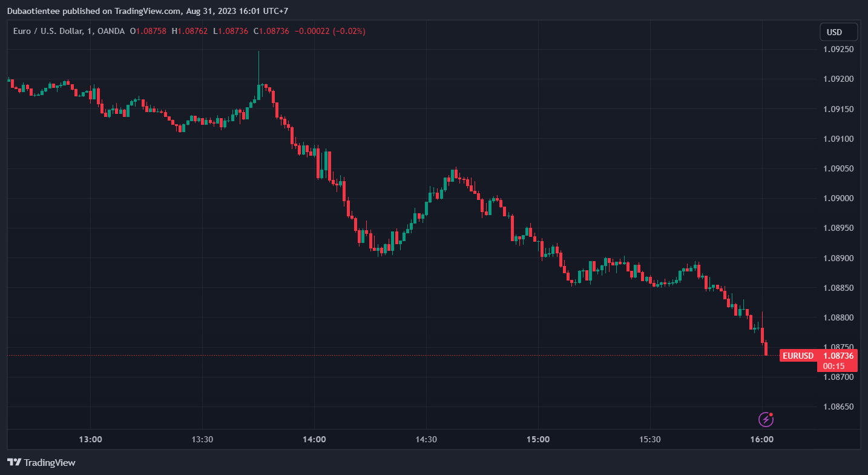The image size is (868, 475).
Task: Click the 14:00 mark on the time axis
Action: coord(314,439)
